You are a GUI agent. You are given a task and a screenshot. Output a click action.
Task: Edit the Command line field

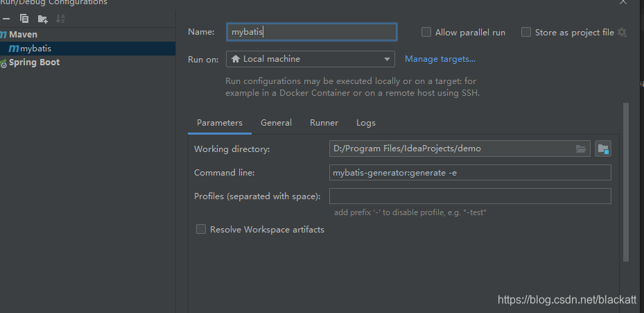pos(470,172)
